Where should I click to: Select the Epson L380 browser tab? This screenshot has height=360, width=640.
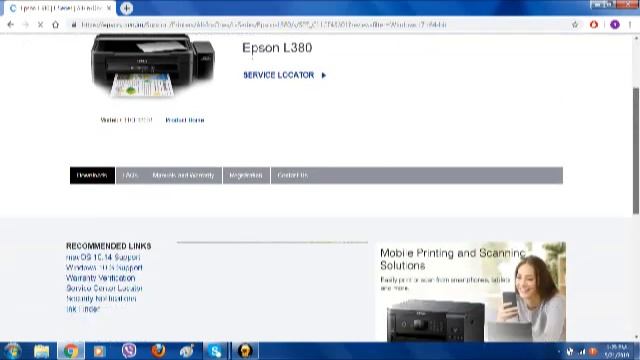tap(60, 8)
